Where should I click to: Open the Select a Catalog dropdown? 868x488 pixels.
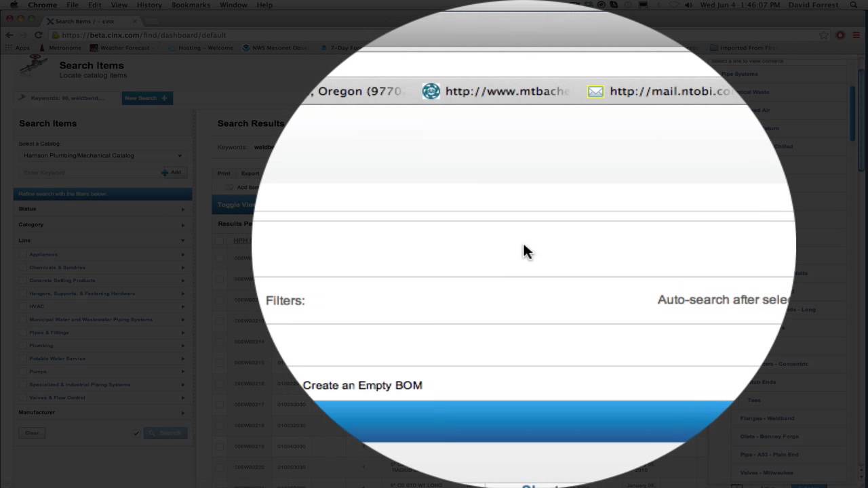(x=101, y=155)
